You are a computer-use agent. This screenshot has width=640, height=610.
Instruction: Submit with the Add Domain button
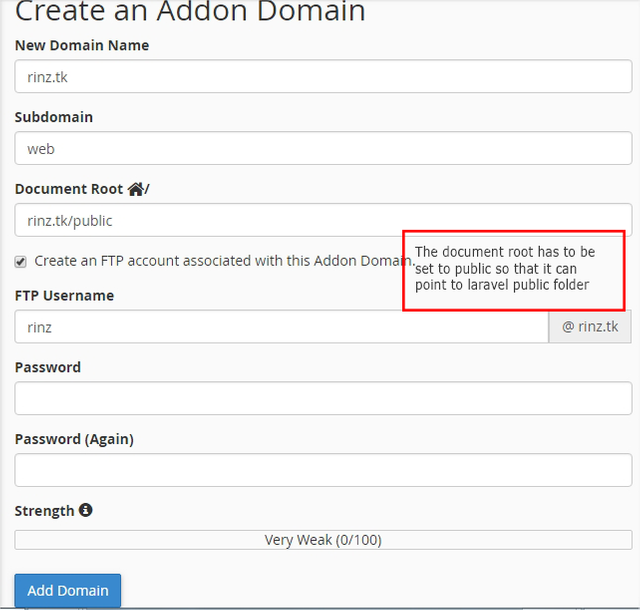coord(68,590)
